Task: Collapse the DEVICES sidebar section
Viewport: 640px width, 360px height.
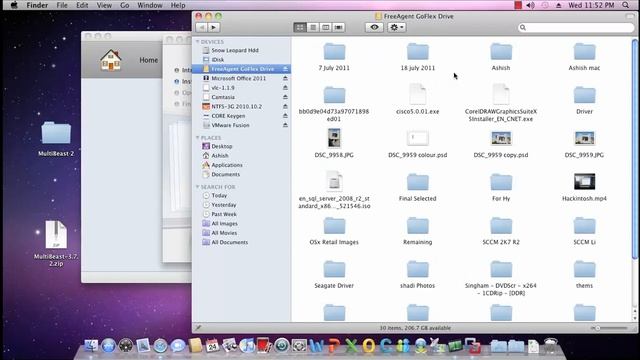Action: click(198, 42)
